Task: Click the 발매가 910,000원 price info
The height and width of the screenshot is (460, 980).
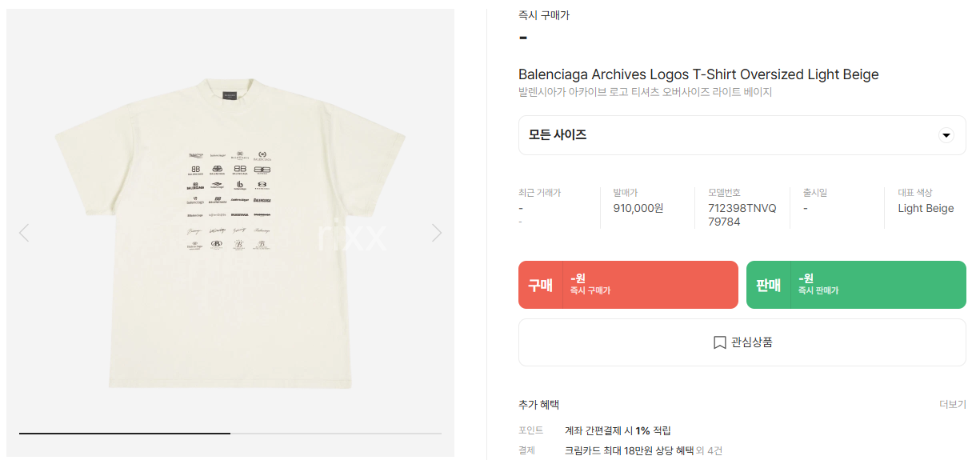Action: click(638, 208)
